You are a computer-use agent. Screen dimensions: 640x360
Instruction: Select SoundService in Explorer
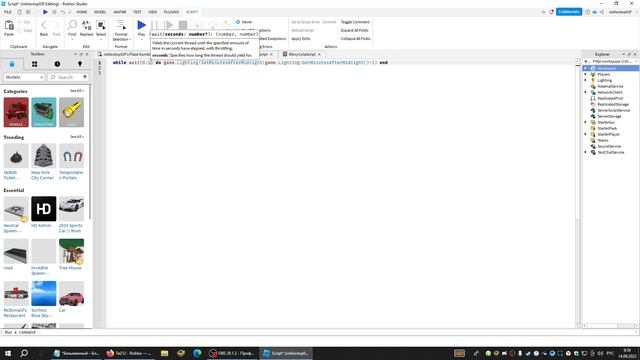click(609, 146)
